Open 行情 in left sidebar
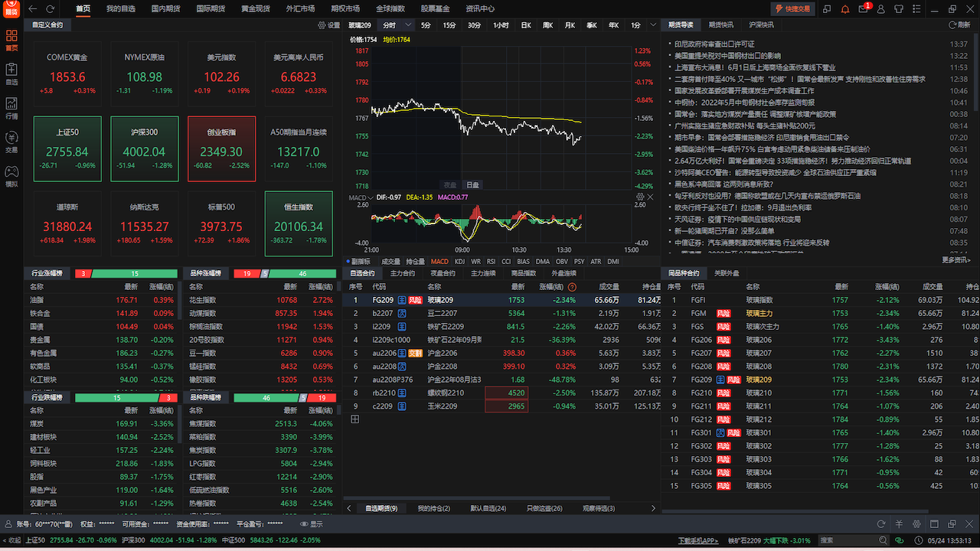 [11, 109]
